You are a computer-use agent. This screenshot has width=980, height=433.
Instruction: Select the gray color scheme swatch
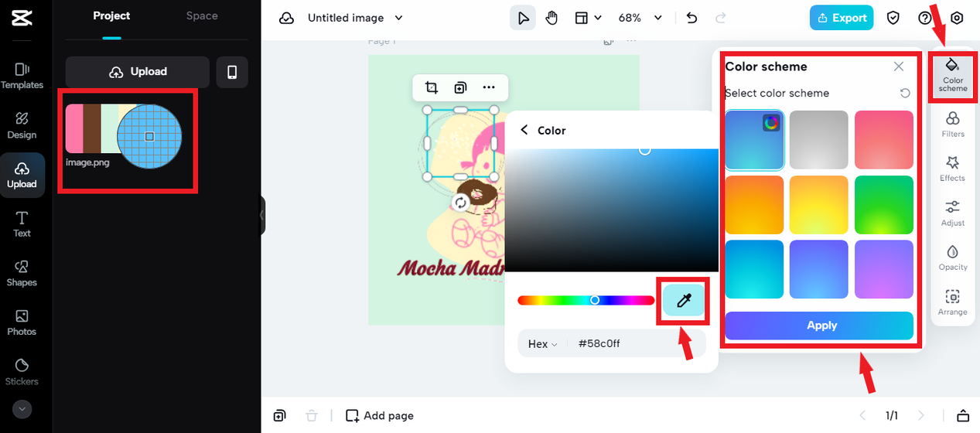[819, 140]
